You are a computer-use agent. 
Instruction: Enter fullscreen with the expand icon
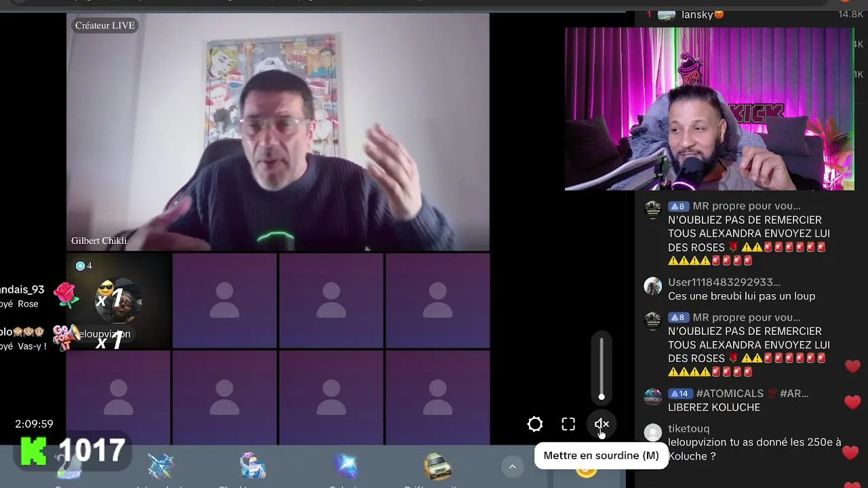pos(568,424)
